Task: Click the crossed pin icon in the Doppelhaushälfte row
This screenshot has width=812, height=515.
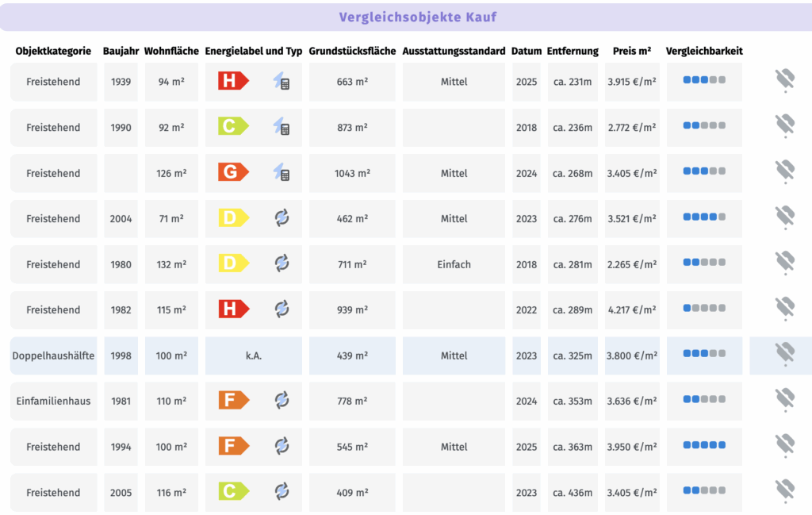Action: (x=785, y=354)
